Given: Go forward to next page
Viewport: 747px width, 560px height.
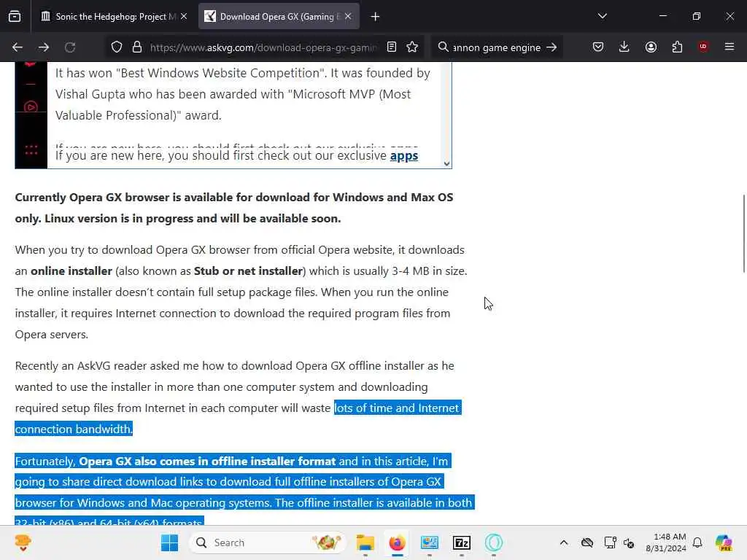Looking at the screenshot, I should [x=44, y=47].
